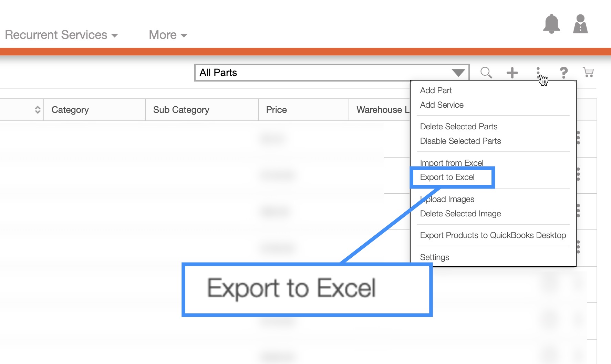Select Export to Excel menu item
Screen dimensions: 611x364
point(447,177)
